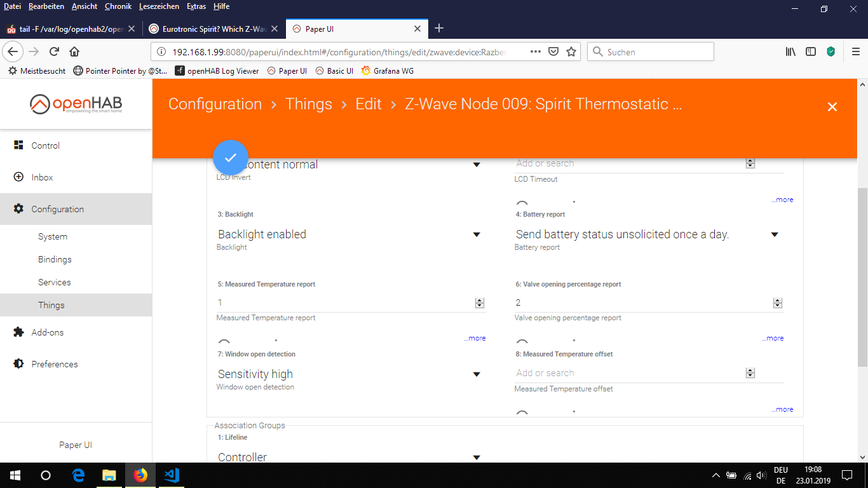The height and width of the screenshot is (488, 868).
Task: Show hidden system tray icons
Action: tap(716, 475)
